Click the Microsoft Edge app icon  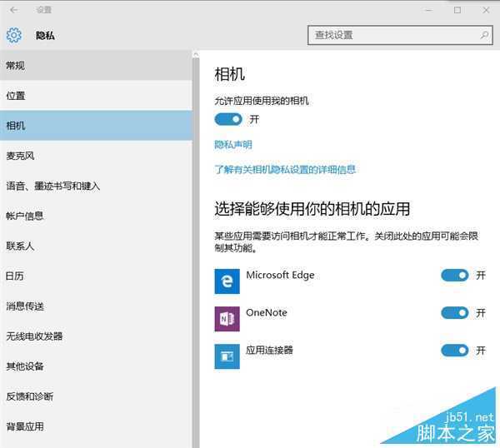(227, 281)
